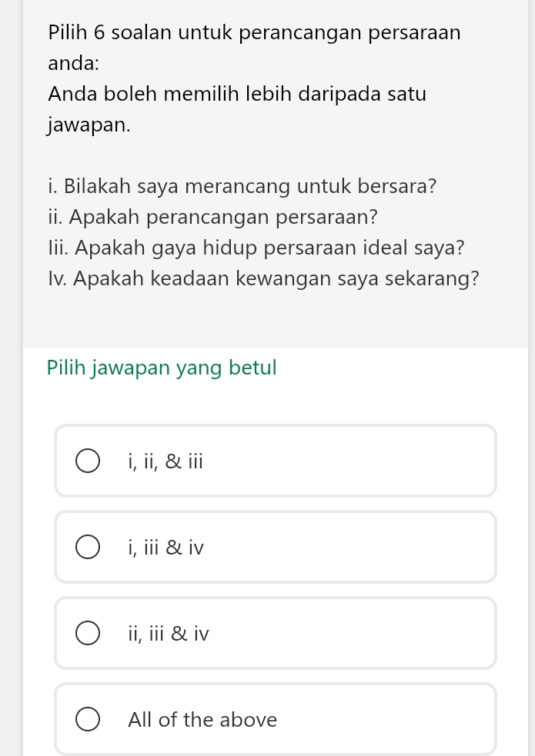This screenshot has width=535, height=756.
Task: Click blank right area of "All of the above" card
Action: coord(400,720)
